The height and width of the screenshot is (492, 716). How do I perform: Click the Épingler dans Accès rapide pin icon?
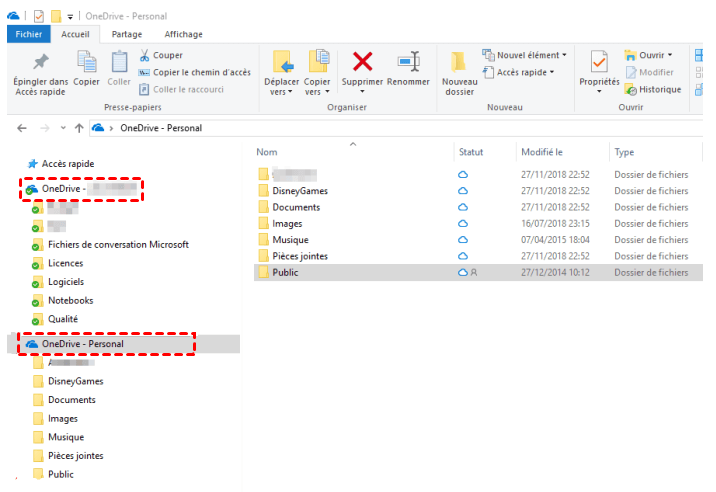[41, 61]
